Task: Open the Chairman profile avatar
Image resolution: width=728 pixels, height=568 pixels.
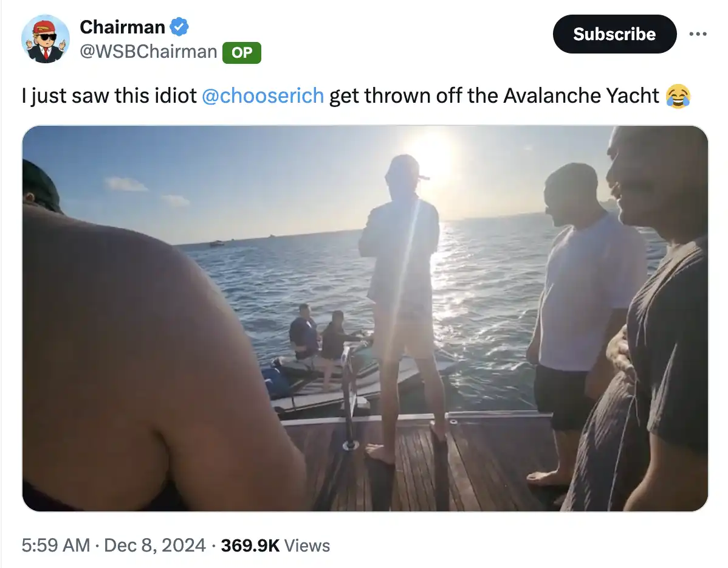Action: pos(45,38)
